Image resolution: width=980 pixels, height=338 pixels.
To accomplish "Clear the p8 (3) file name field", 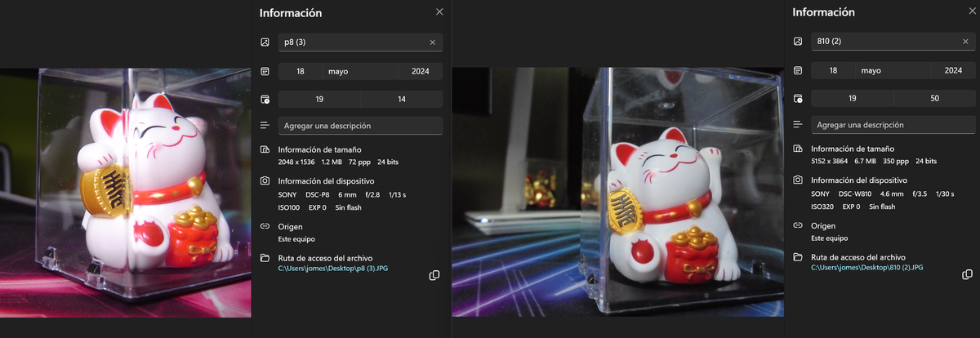I will (x=432, y=42).
